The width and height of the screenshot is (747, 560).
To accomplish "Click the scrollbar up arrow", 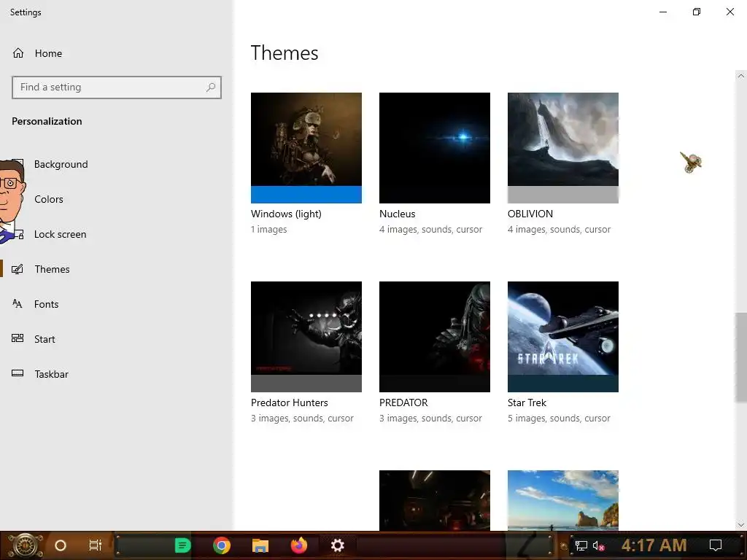I will point(741,76).
